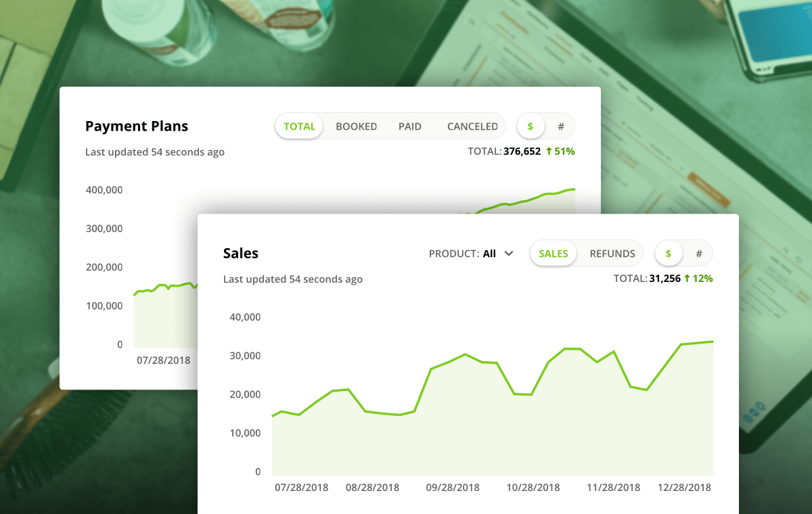Switch the Sales card to count (#) view
Viewport: 812px width, 514px height.
click(698, 254)
